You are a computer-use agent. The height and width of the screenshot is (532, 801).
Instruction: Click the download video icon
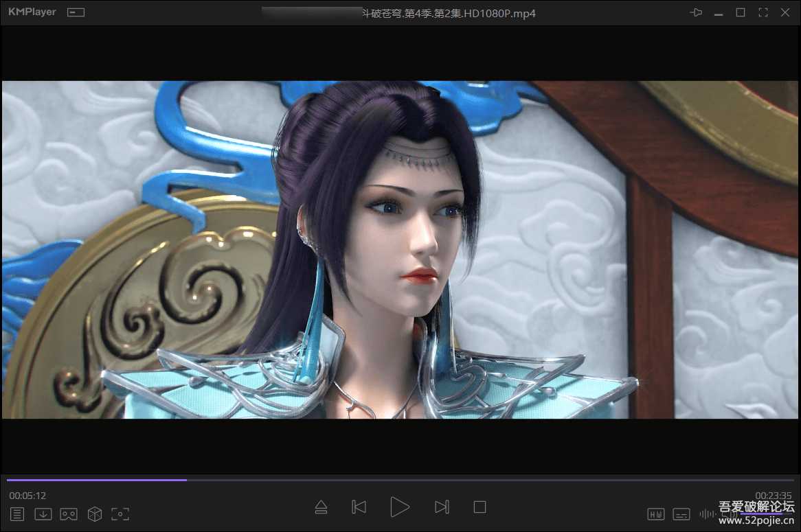[x=43, y=513]
